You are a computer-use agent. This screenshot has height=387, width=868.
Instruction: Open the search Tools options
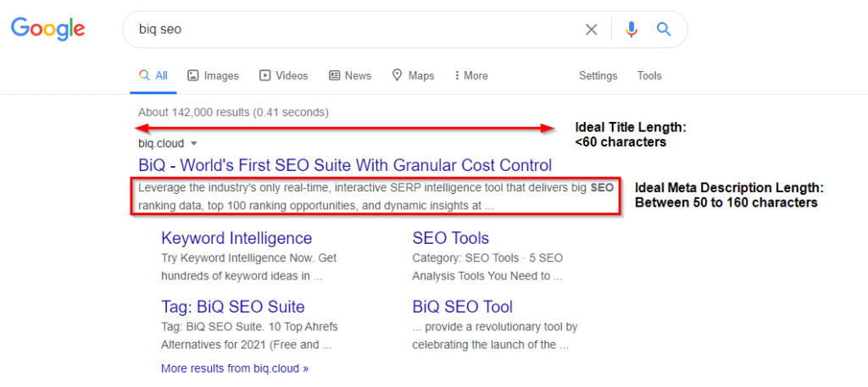tap(649, 75)
